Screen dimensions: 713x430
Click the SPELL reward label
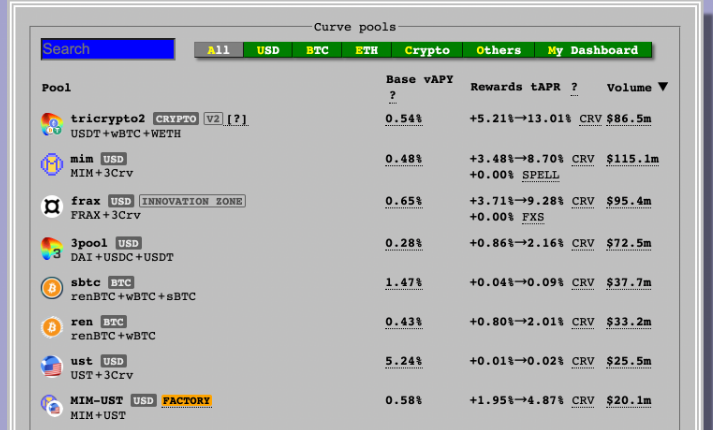pyautogui.click(x=541, y=175)
